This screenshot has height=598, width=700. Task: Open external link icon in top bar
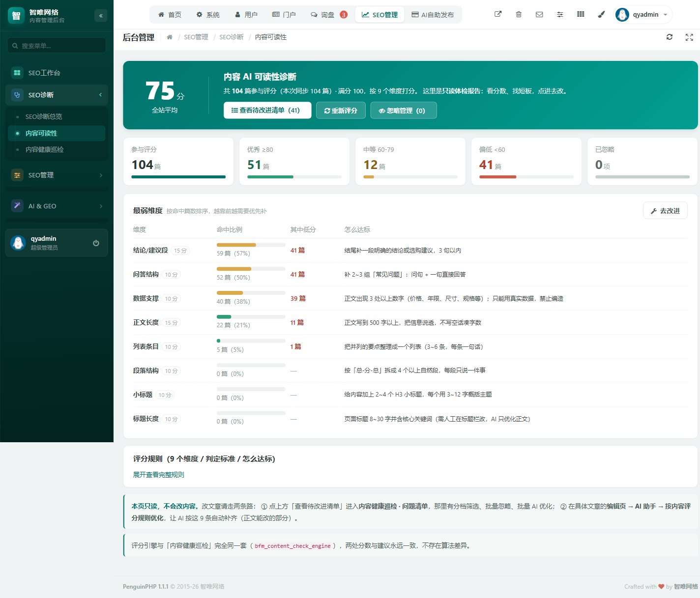[x=498, y=14]
